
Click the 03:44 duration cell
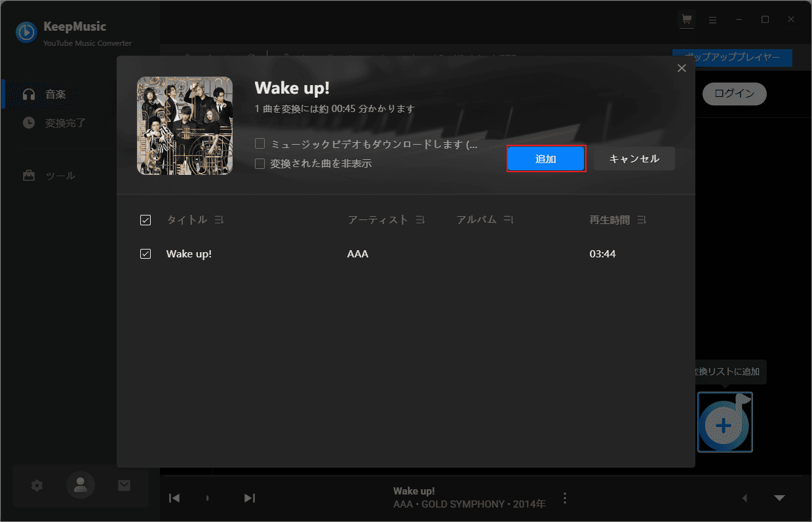pos(602,253)
